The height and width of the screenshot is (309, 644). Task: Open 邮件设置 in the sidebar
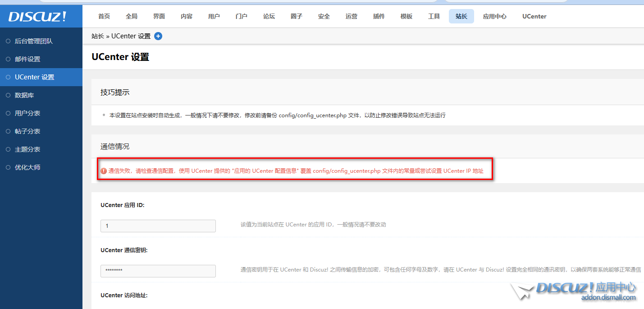coord(27,59)
